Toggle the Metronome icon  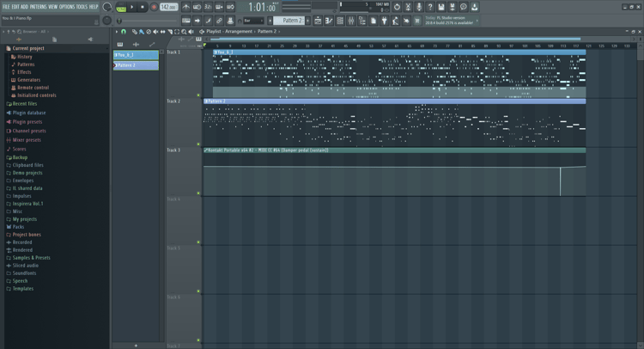186,7
